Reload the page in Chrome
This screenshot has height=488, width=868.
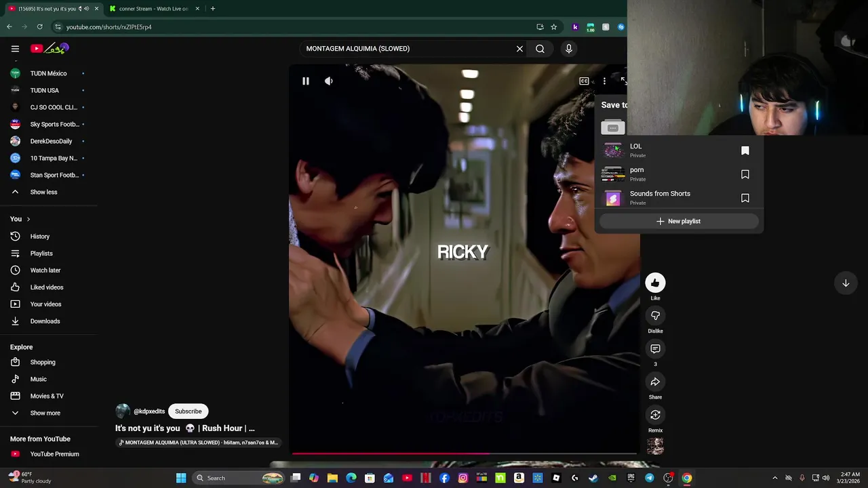click(40, 27)
